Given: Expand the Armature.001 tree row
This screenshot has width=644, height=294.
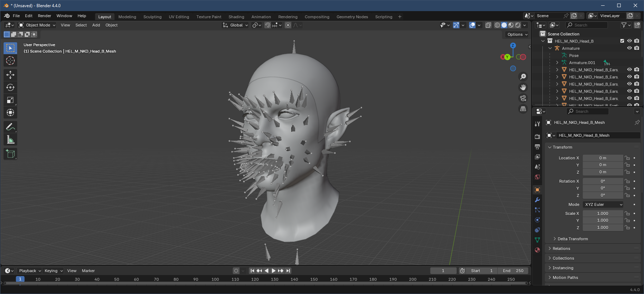Looking at the screenshot, I should pos(557,63).
